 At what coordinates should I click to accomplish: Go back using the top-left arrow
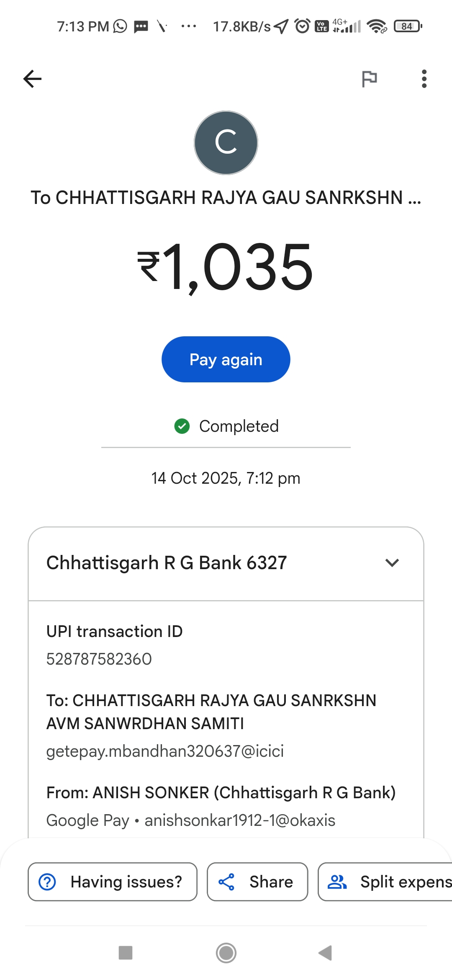click(32, 79)
